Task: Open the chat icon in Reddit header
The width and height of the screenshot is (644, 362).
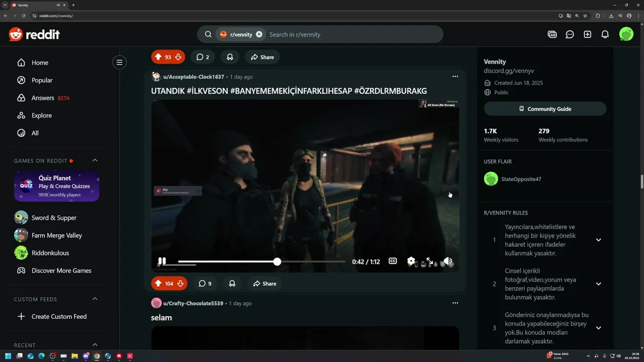Action: point(570,35)
